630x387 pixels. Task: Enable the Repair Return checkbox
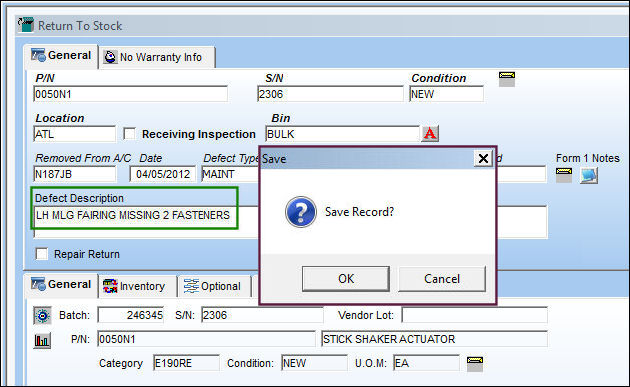42,254
